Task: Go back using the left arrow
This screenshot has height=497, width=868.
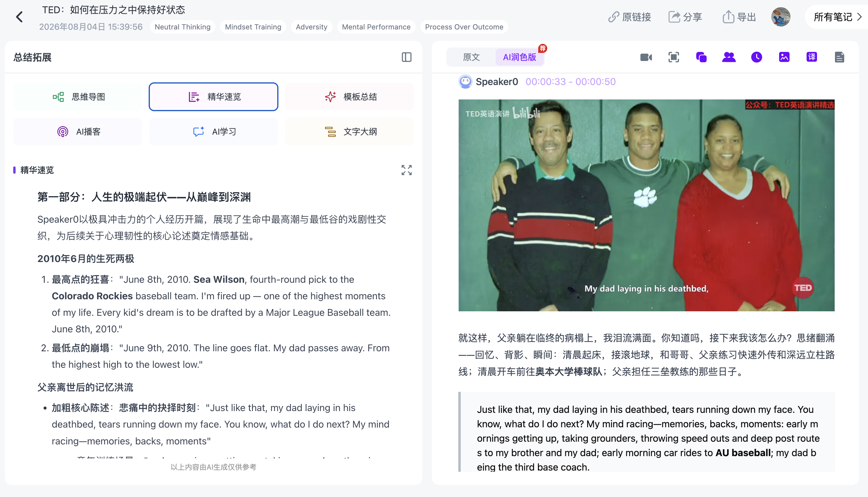Action: (x=20, y=17)
